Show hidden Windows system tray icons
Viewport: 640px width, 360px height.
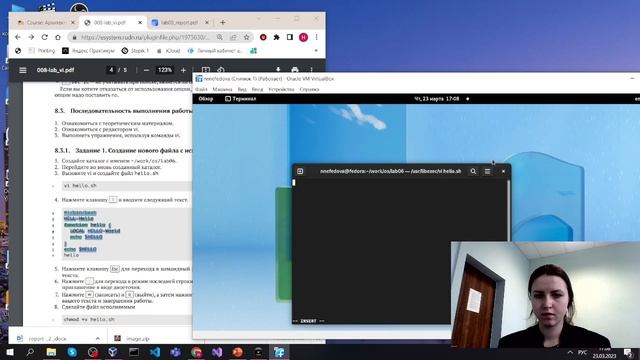tap(570, 352)
